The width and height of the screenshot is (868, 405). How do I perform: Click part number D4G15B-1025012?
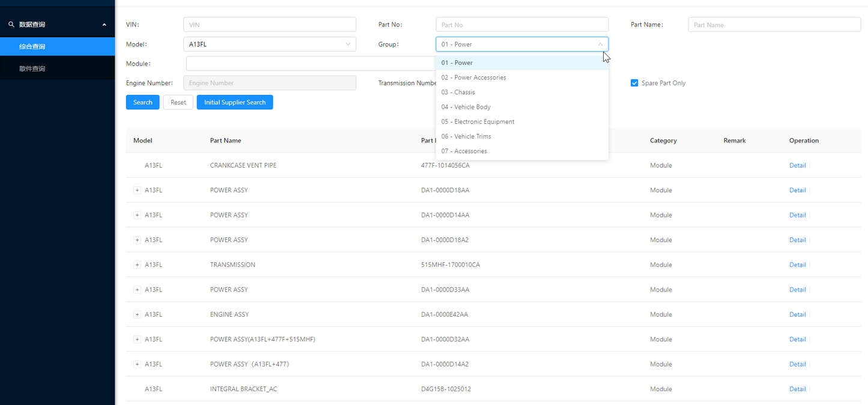[x=446, y=389]
